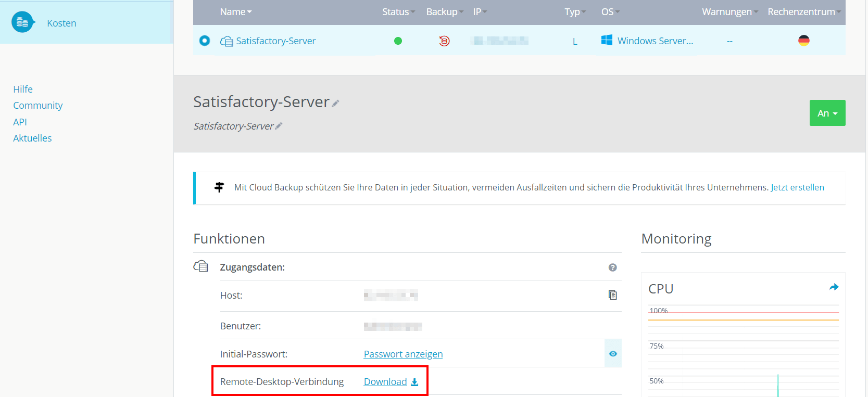
Task: Sort table by Typ column
Action: [575, 11]
